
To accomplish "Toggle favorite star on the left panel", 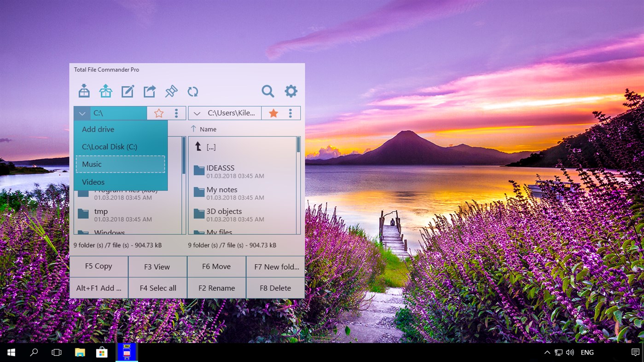I will pos(159,113).
